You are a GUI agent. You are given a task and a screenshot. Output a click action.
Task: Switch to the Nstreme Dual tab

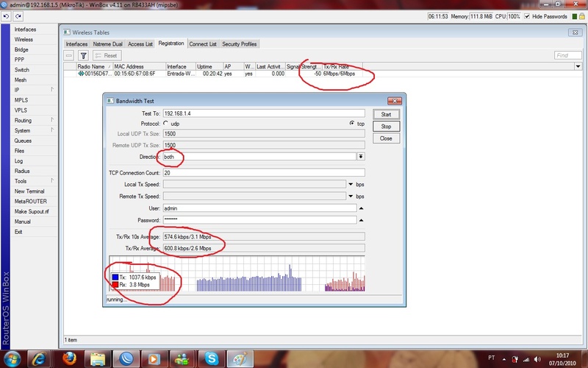107,44
